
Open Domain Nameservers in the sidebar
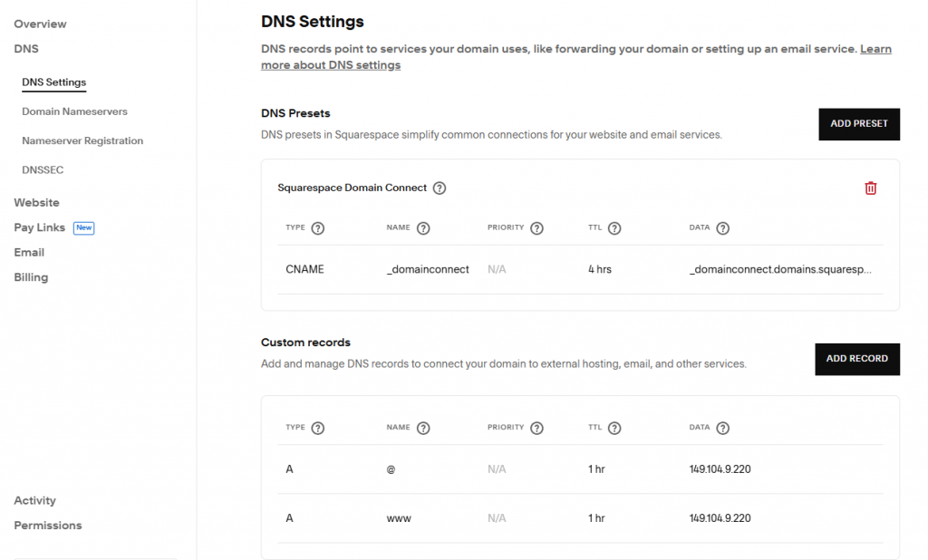click(x=74, y=111)
